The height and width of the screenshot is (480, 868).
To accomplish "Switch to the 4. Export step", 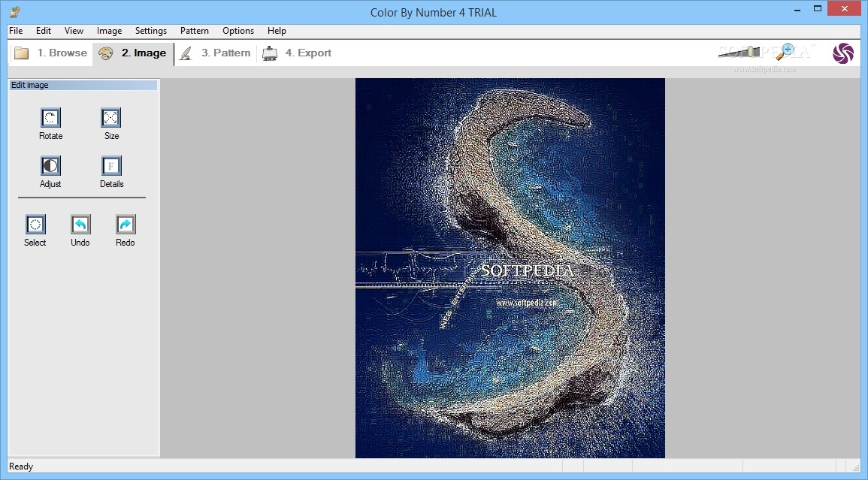I will click(x=297, y=53).
